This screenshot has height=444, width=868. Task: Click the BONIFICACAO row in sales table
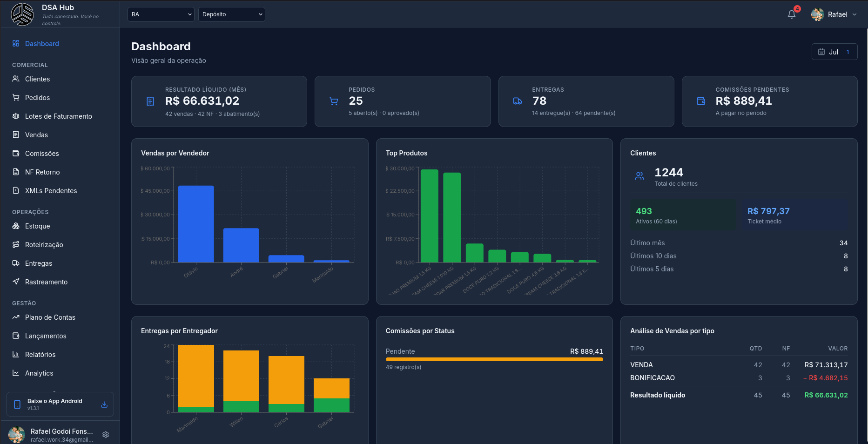click(x=739, y=378)
